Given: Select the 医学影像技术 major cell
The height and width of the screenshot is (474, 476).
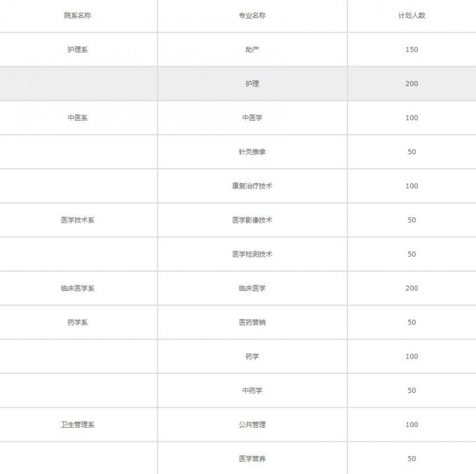Looking at the screenshot, I should [252, 220].
